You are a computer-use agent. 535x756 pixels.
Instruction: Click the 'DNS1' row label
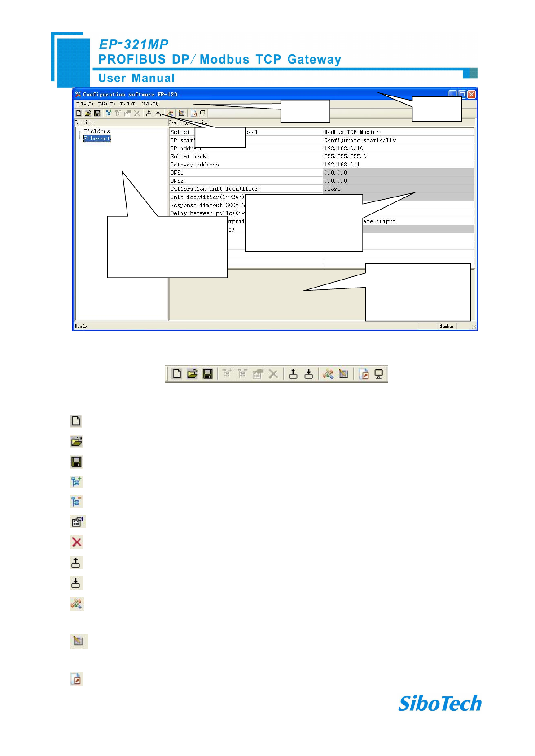click(176, 173)
